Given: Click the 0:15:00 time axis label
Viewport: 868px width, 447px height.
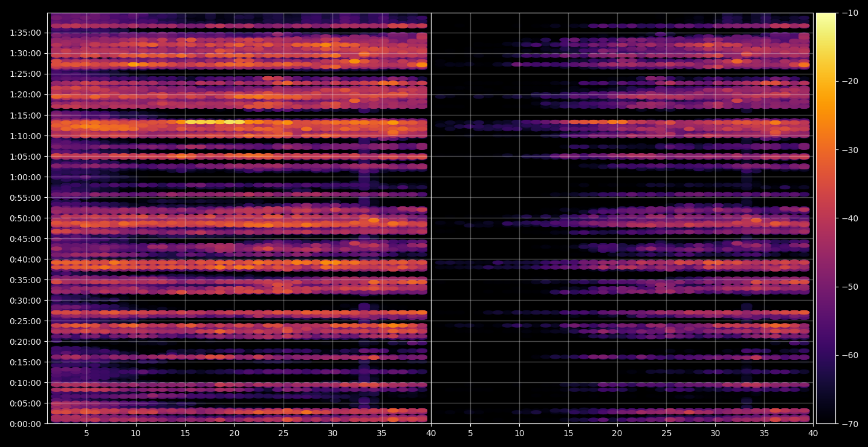Looking at the screenshot, I should tap(25, 362).
